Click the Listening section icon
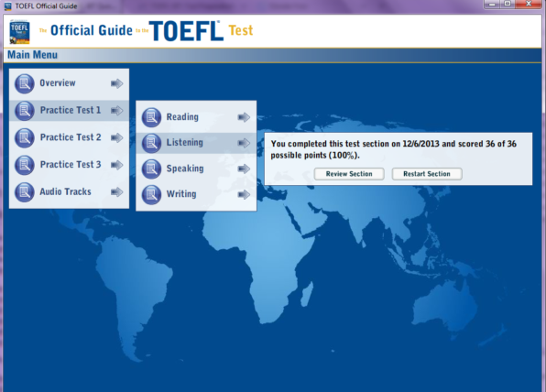546x392 pixels. (x=151, y=143)
